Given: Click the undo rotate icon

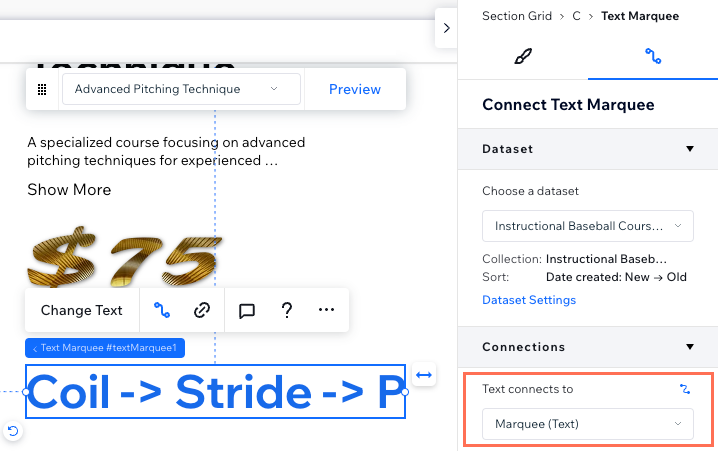Looking at the screenshot, I should pos(13,431).
